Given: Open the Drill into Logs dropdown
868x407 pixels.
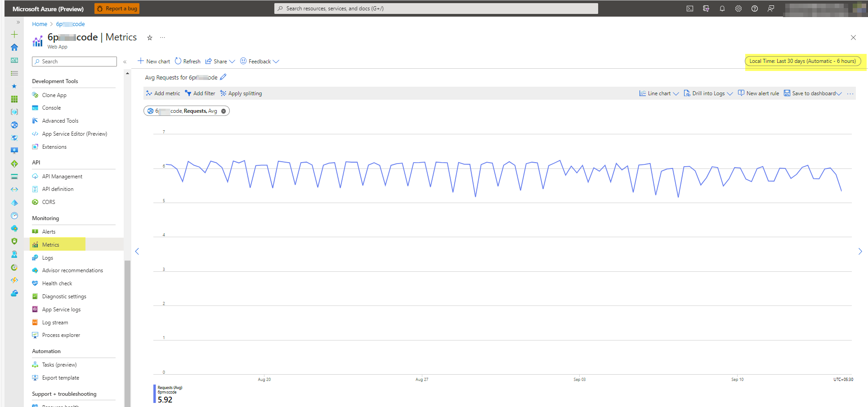Looking at the screenshot, I should tap(708, 93).
